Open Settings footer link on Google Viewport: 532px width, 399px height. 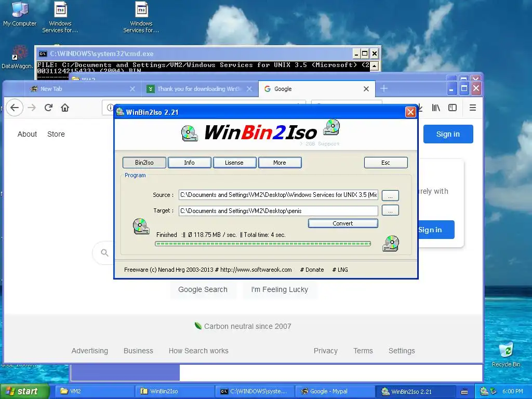point(402,351)
